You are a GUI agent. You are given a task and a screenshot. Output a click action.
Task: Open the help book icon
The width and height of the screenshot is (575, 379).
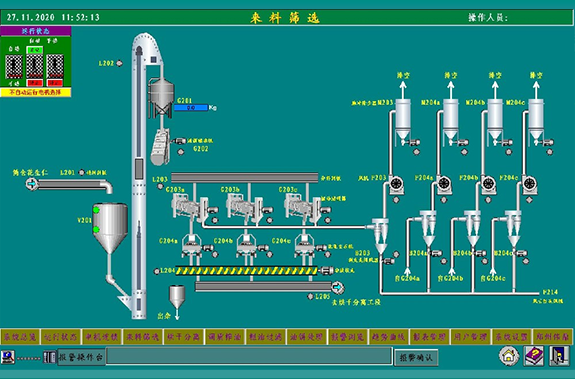(x=534, y=356)
